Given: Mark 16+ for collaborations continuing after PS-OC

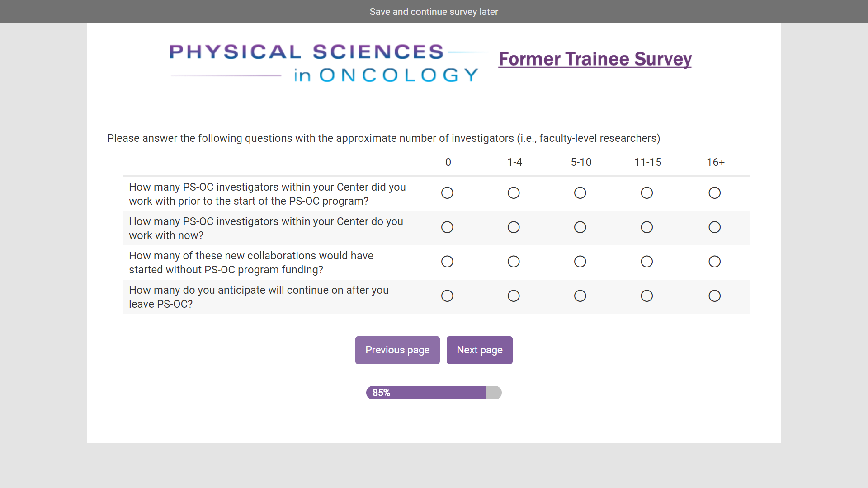Looking at the screenshot, I should pyautogui.click(x=714, y=296).
